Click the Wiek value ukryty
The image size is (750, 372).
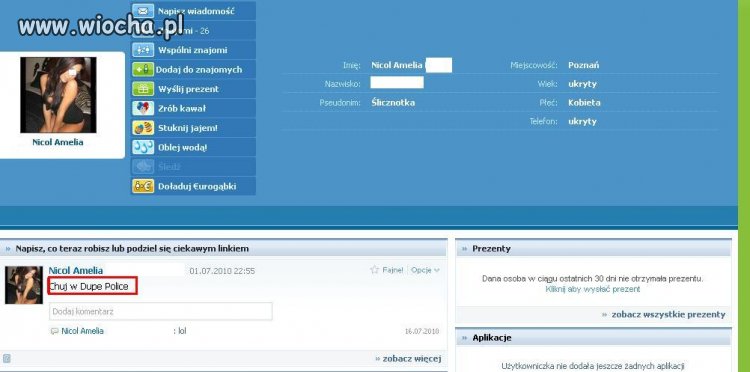pos(583,84)
